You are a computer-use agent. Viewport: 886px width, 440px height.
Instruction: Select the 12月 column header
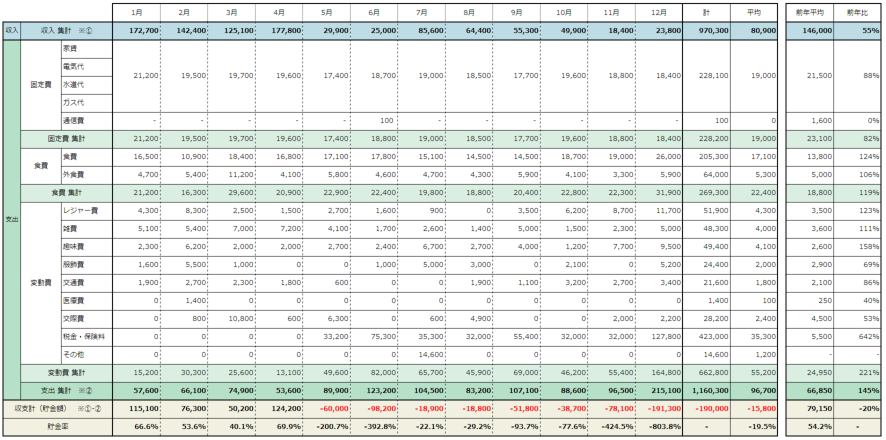(658, 12)
